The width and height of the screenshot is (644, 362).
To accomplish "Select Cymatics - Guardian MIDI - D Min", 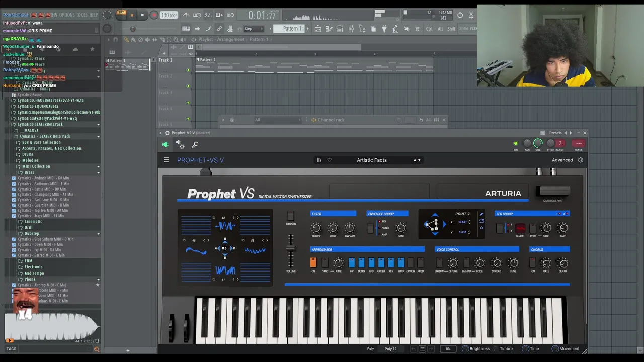I will 43,205.
